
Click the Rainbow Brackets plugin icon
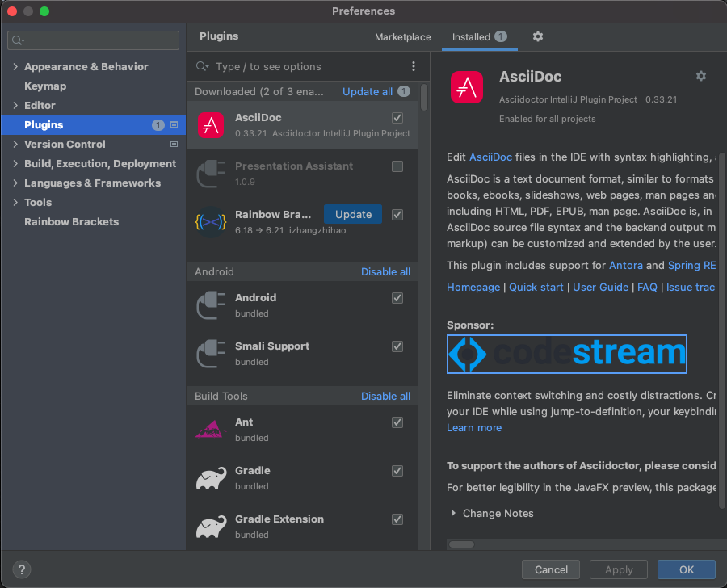point(211,222)
